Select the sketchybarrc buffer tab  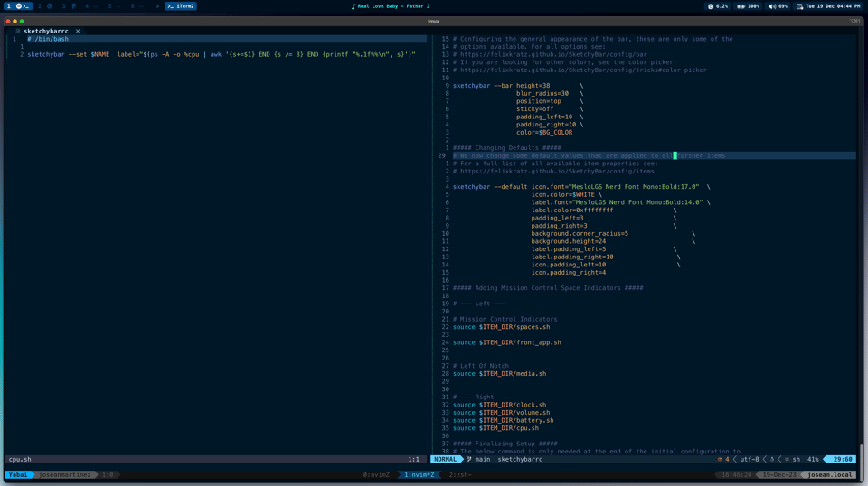[x=45, y=31]
